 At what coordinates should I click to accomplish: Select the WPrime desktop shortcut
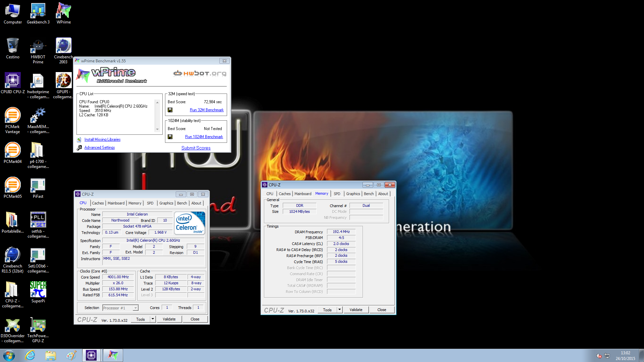click(x=63, y=14)
